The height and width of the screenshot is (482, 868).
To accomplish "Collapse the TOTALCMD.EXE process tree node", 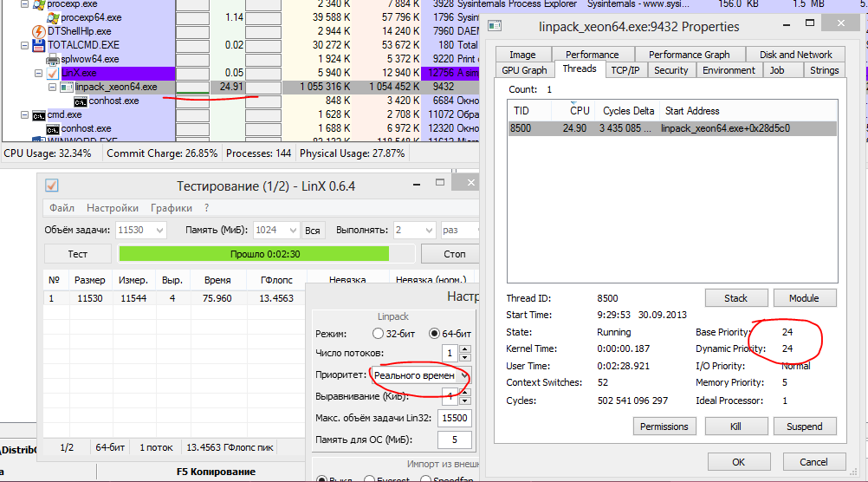I will tap(24, 45).
